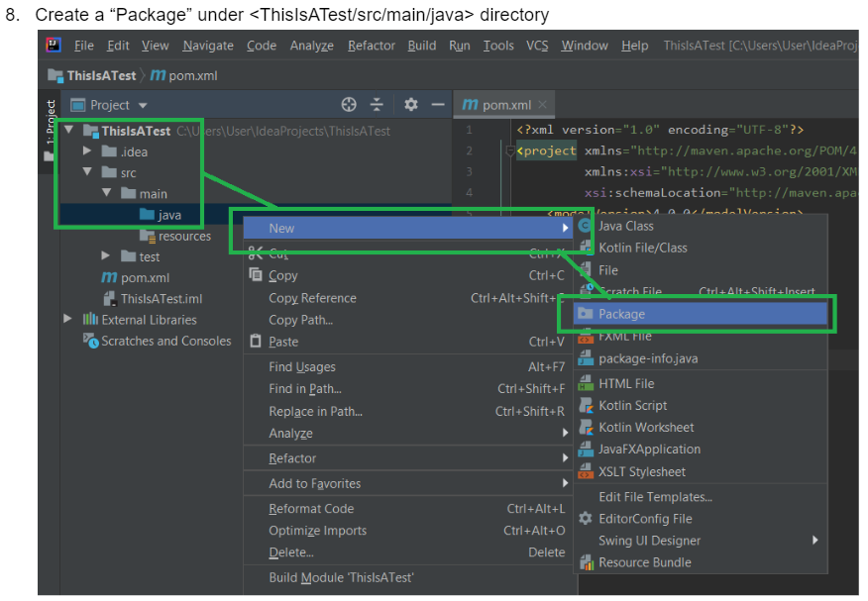Click the EditorConfig File gear icon
The height and width of the screenshot is (601, 868).
(x=586, y=518)
